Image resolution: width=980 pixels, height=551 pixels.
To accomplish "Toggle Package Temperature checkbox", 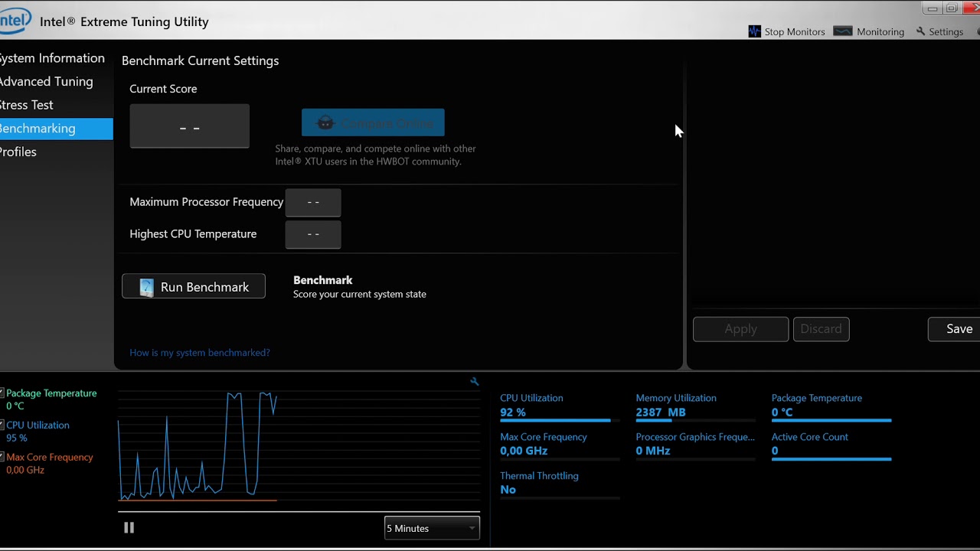I will [x=2, y=393].
